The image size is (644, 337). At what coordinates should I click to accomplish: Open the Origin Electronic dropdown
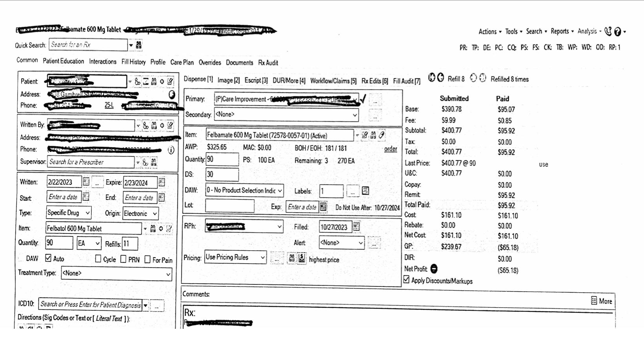[155, 213]
